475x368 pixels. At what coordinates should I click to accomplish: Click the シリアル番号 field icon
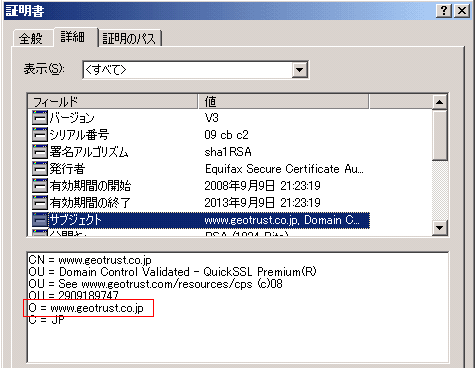tap(40, 135)
